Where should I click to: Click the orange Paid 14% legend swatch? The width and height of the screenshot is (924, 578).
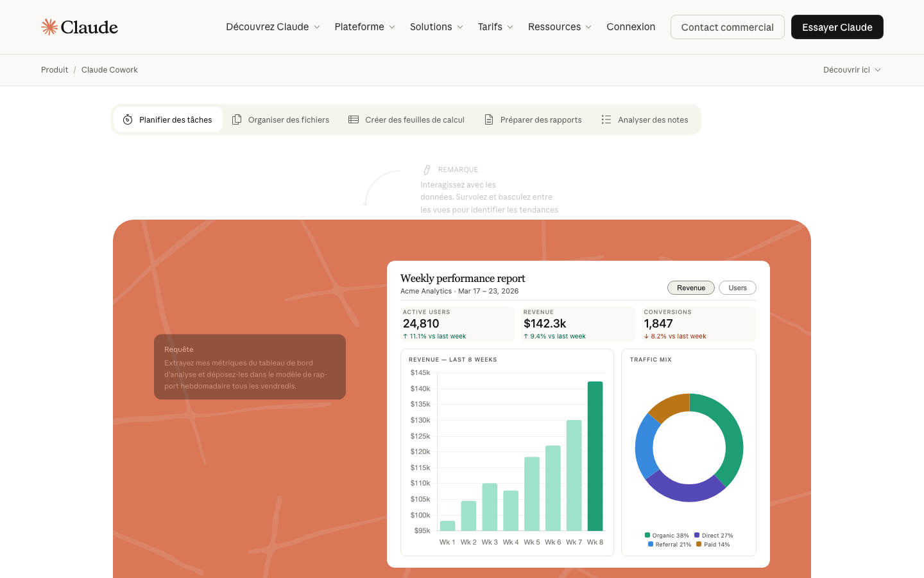[x=699, y=544]
